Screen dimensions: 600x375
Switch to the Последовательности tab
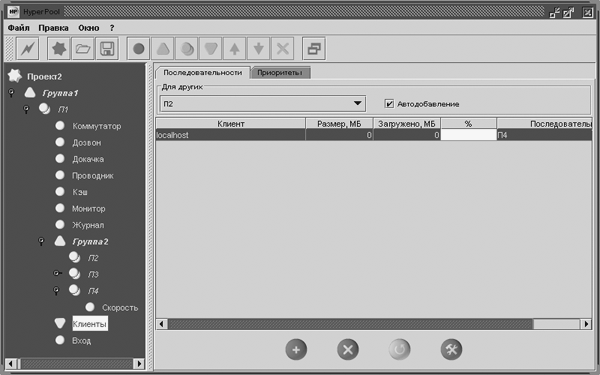point(202,73)
